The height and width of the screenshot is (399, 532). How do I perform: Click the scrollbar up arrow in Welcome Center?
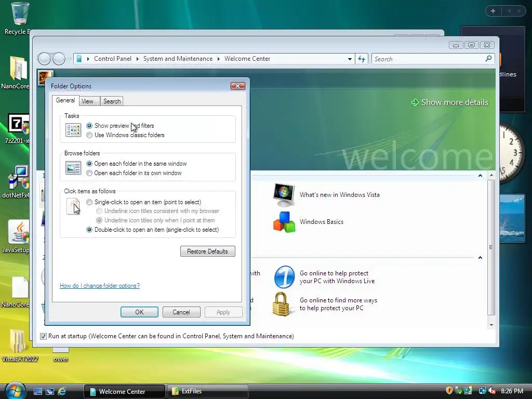pyautogui.click(x=491, y=176)
